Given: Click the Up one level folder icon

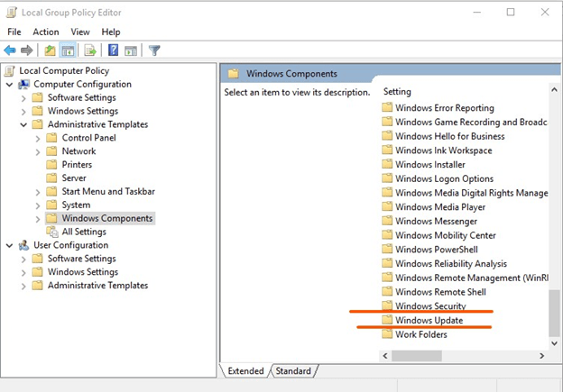Looking at the screenshot, I should pos(50,50).
